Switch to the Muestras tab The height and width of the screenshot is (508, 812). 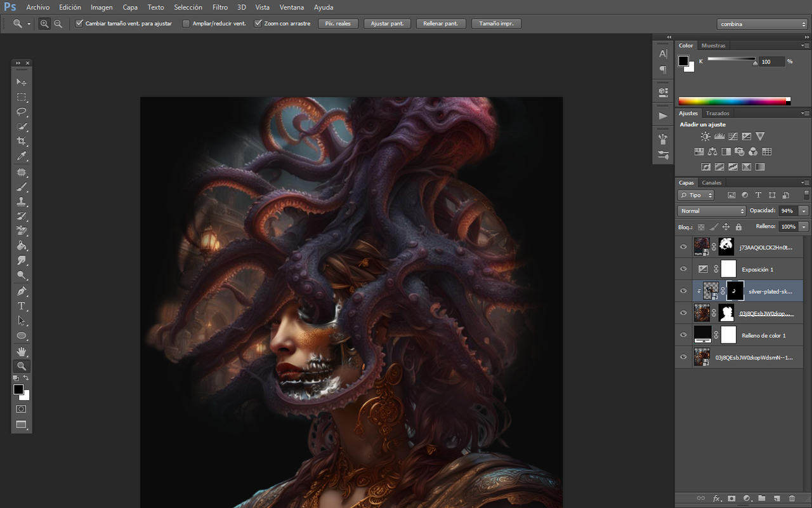pos(714,46)
